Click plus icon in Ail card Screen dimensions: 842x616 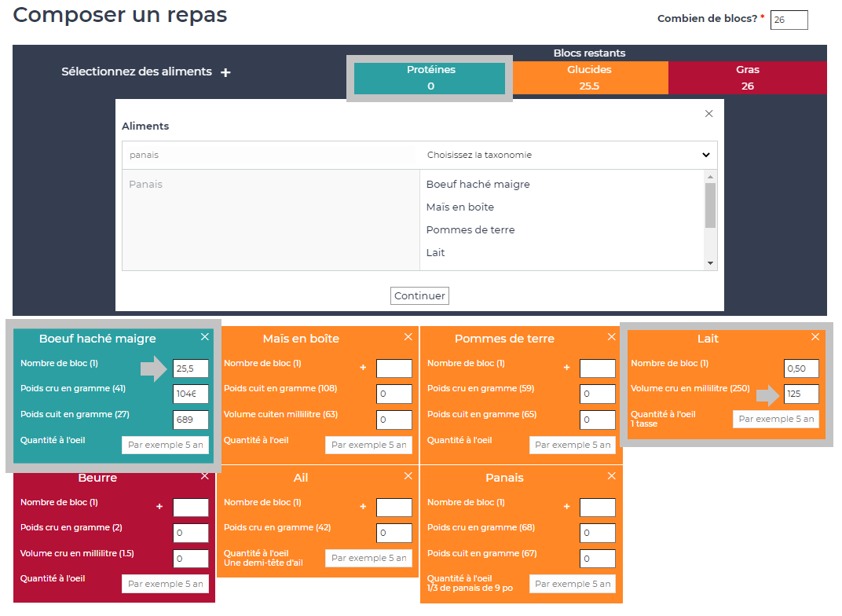click(363, 507)
